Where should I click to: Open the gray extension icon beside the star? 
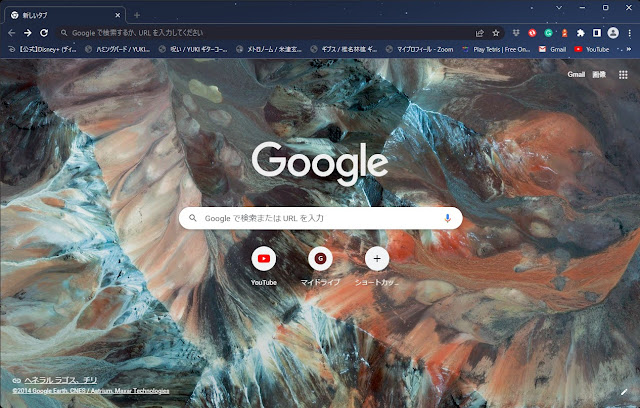[516, 33]
